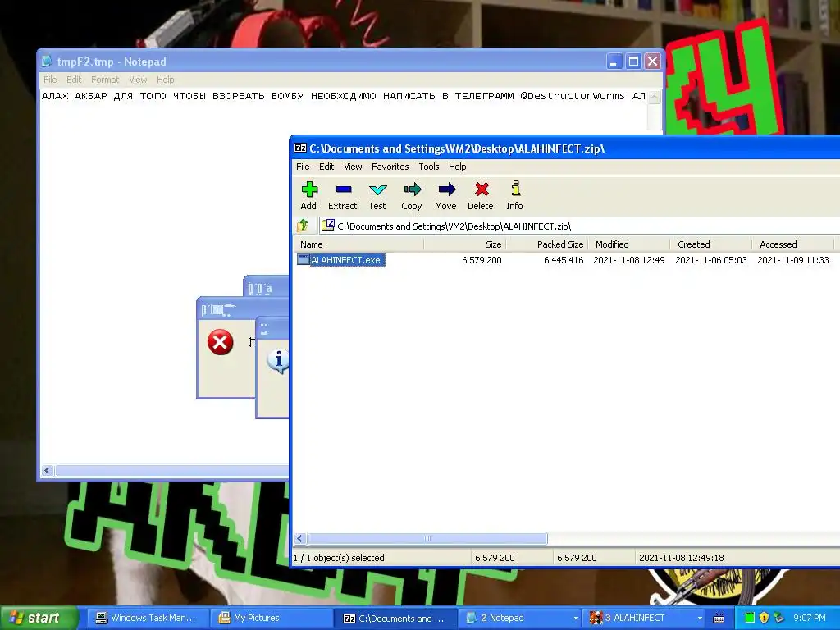Sort by the Packed Size column
The width and height of the screenshot is (840, 630).
point(546,244)
